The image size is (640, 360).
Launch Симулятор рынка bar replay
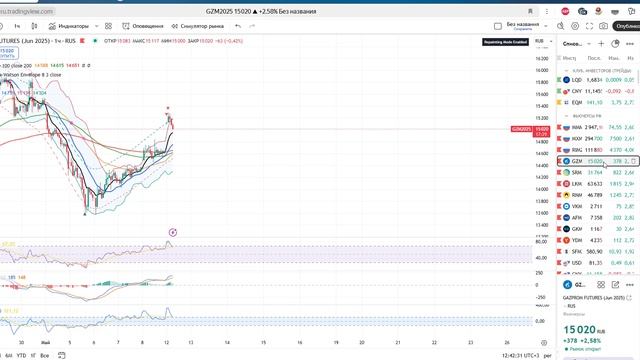pyautogui.click(x=198, y=26)
